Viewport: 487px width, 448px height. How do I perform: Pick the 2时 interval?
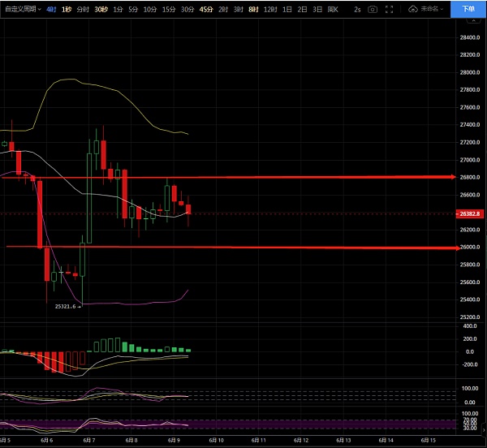tap(223, 10)
